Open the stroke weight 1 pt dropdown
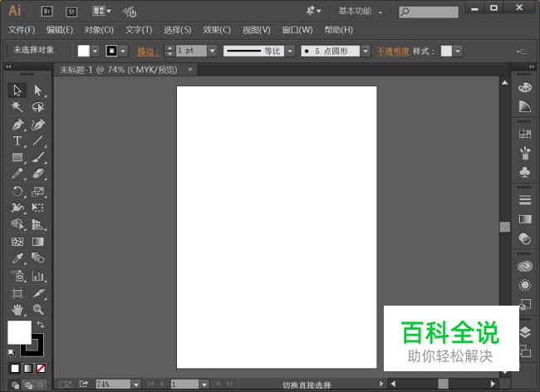Screen dimensions: 540x392 (x=212, y=51)
